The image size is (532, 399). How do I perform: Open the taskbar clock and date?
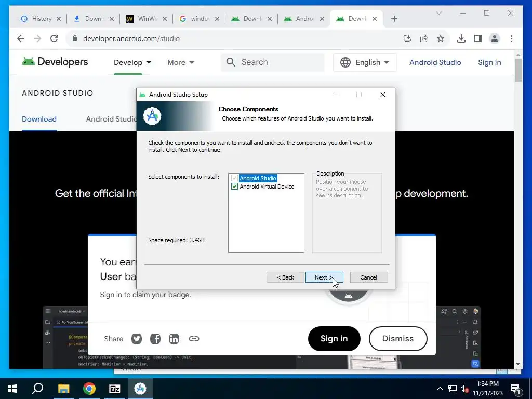[x=488, y=389]
